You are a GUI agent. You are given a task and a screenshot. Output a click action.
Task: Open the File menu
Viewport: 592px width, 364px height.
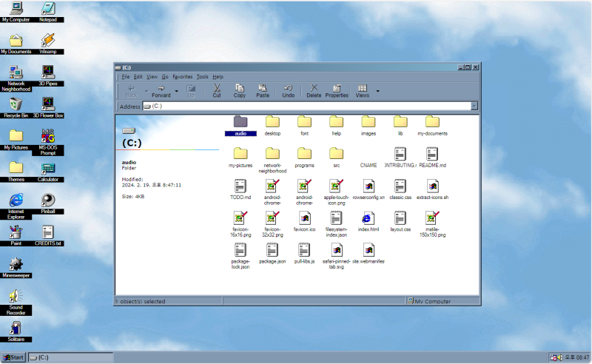126,77
